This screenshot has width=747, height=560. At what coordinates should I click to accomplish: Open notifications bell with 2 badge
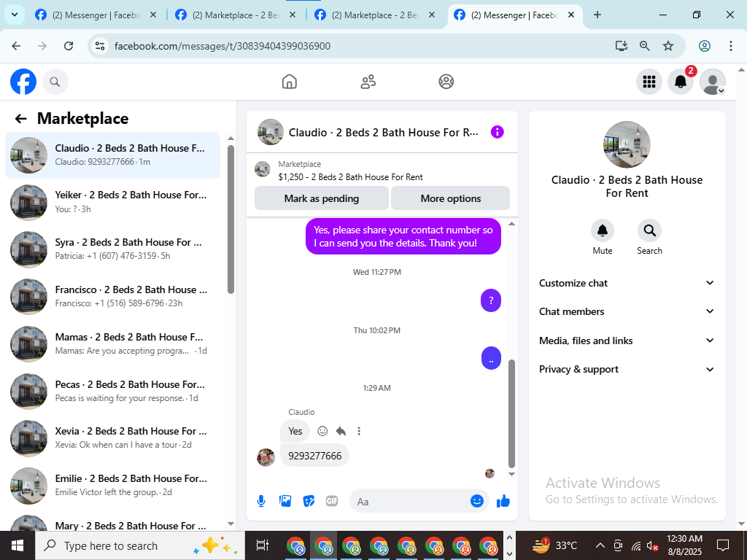pos(681,82)
